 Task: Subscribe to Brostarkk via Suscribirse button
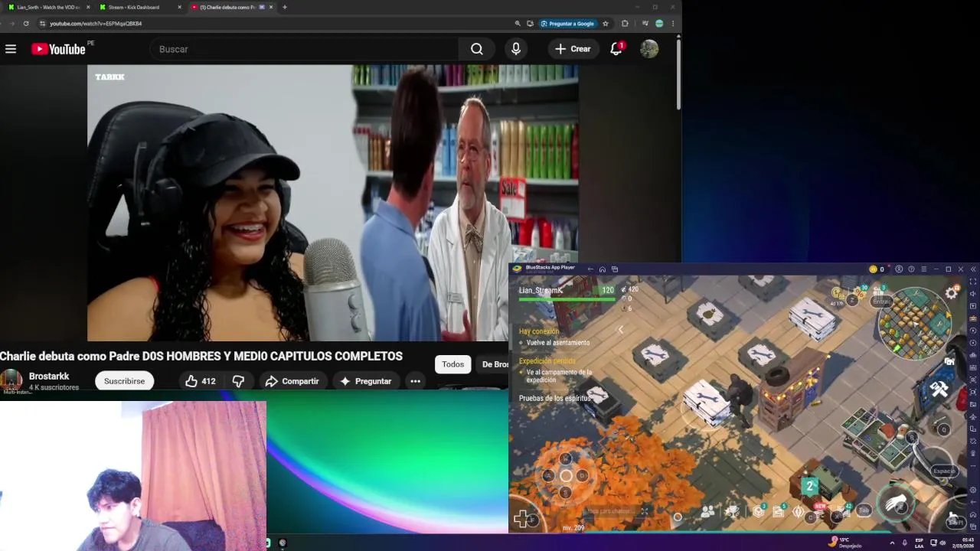(124, 381)
